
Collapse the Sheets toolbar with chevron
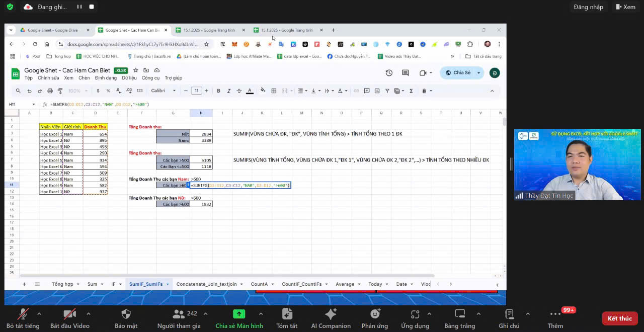[x=492, y=91]
